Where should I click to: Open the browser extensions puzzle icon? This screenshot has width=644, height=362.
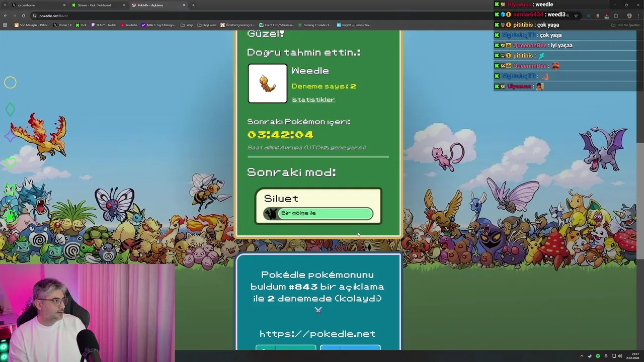[x=616, y=16]
